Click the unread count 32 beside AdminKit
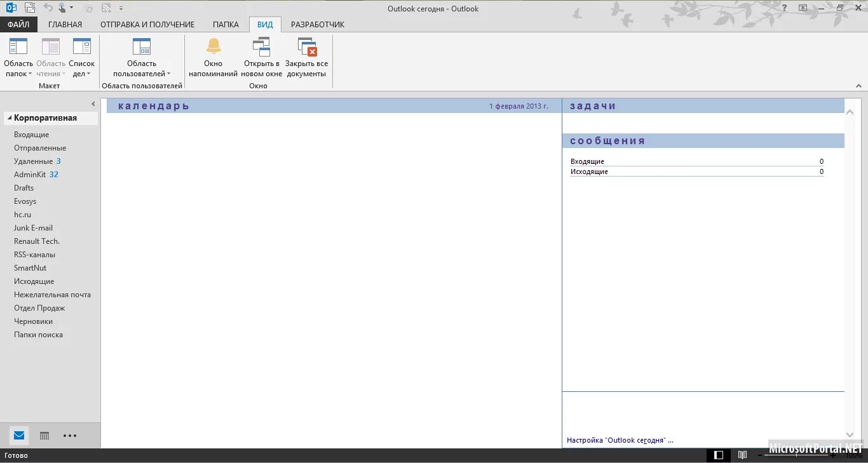 tap(54, 175)
